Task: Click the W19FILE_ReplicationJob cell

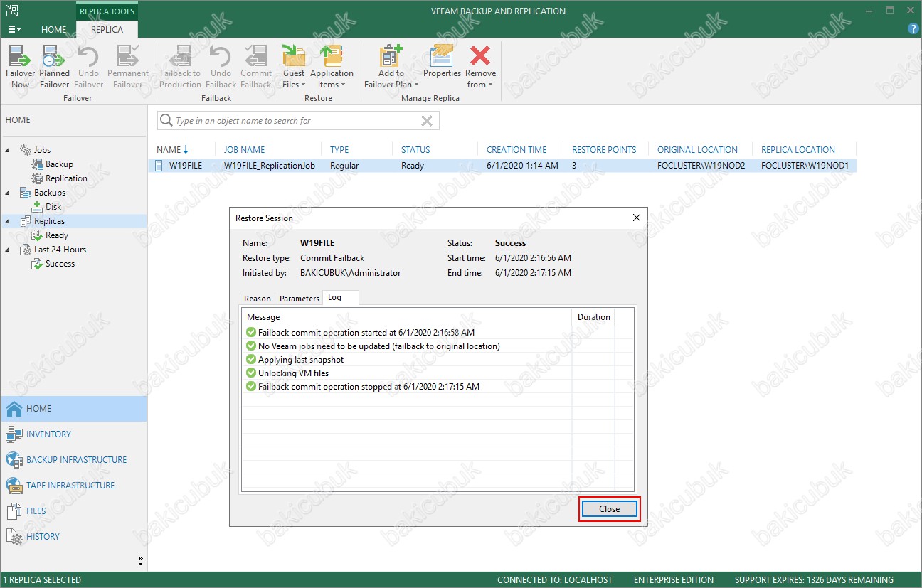Action: [270, 166]
